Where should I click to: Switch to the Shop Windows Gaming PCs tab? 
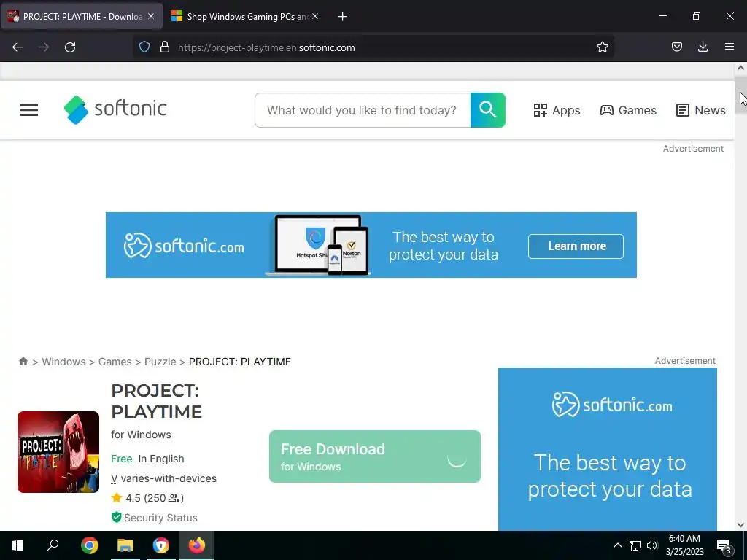click(245, 17)
